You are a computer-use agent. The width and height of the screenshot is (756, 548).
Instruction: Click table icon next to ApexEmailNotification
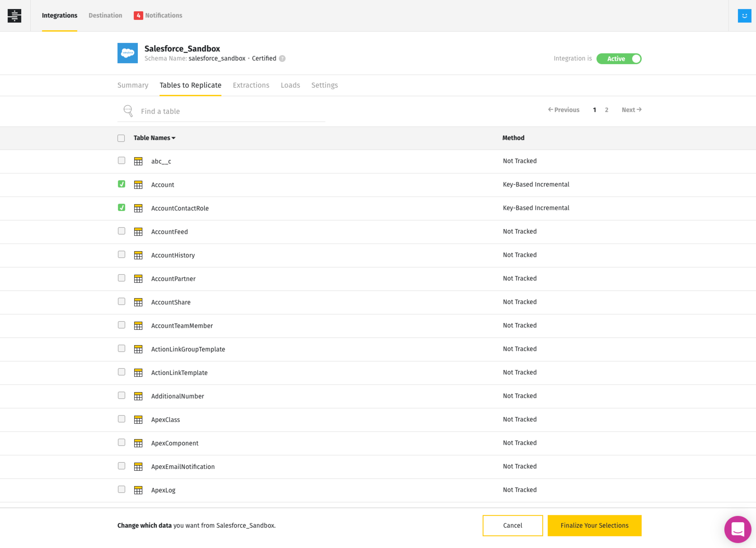coord(138,467)
